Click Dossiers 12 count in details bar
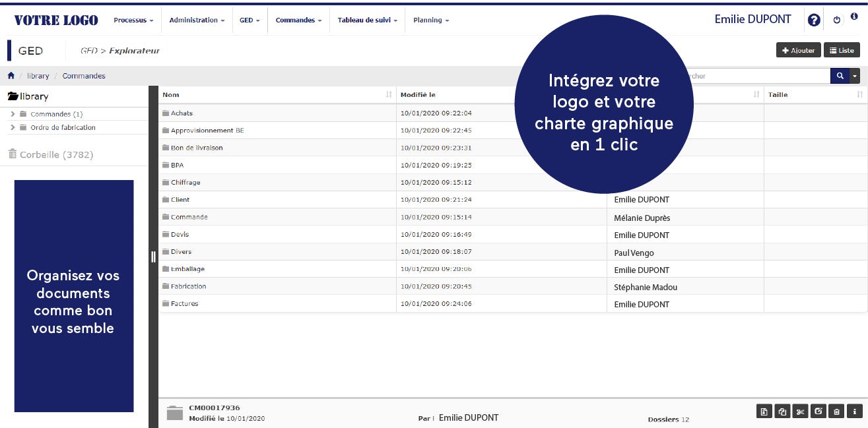Image resolution: width=868 pixels, height=428 pixels. click(x=669, y=419)
